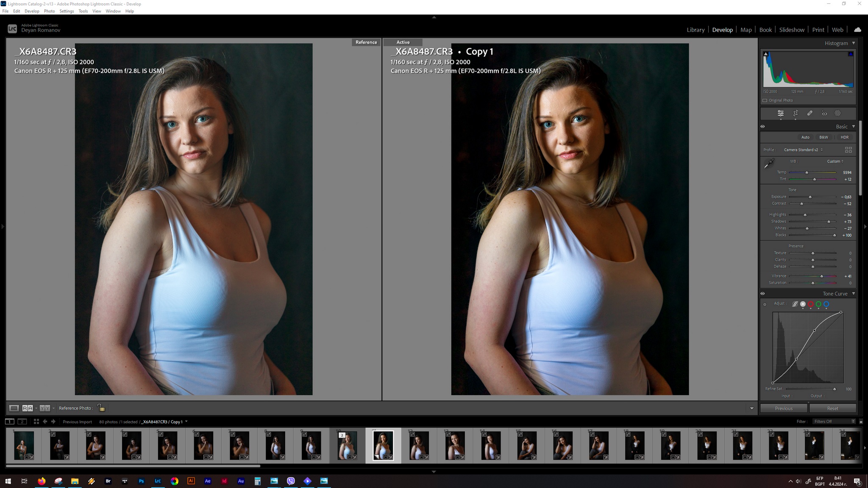Enable the Original Photo checkbox
The image size is (868, 488).
point(765,100)
